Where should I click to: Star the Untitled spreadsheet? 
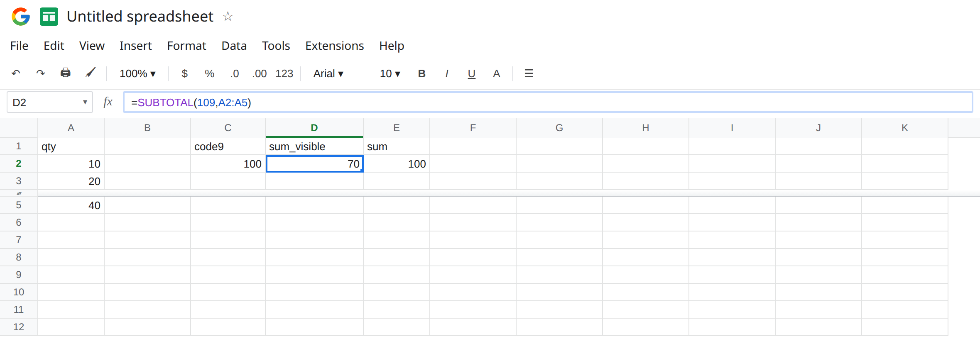pos(228,17)
